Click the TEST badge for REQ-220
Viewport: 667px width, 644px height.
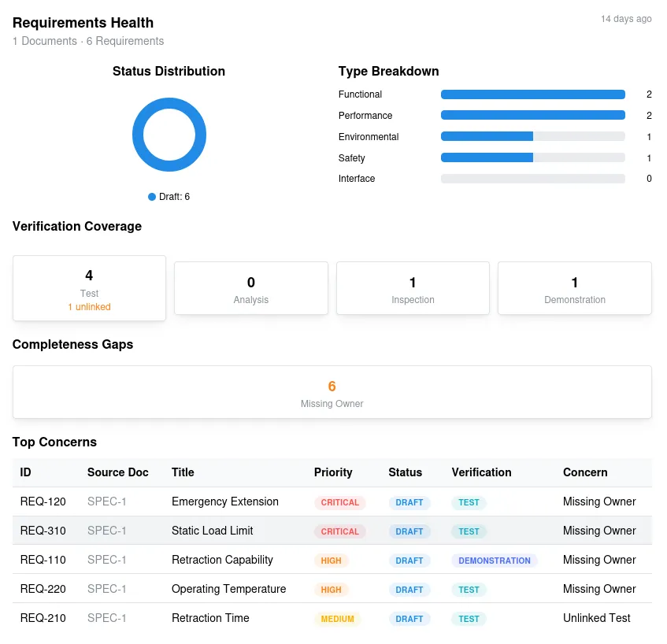coord(469,590)
